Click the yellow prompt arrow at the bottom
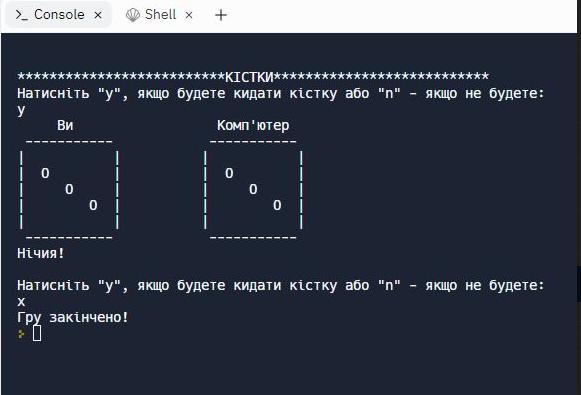This screenshot has width=581, height=395. click(x=21, y=334)
